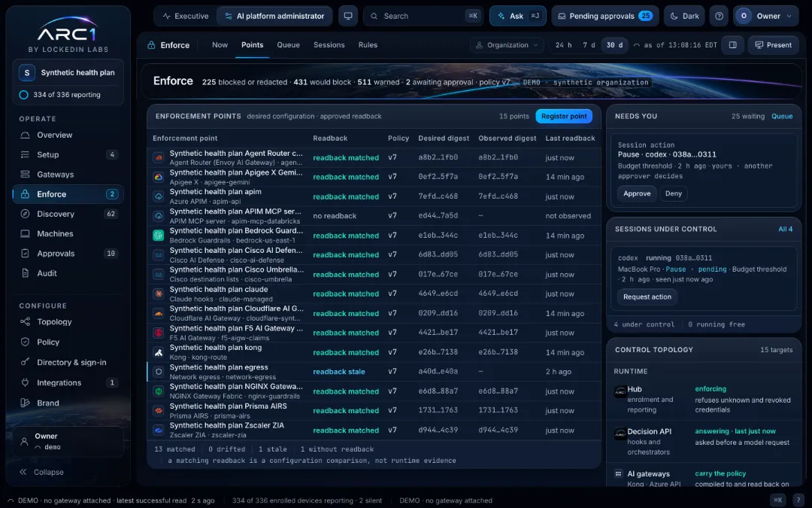Click '334 of 336 reporting' status

67,95
